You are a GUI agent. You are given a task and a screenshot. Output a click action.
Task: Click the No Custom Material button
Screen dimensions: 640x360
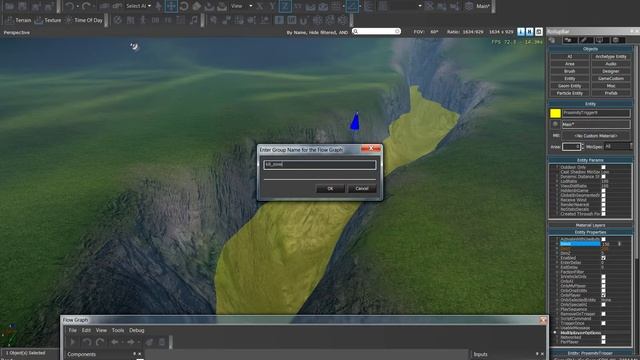pyautogui.click(x=596, y=136)
